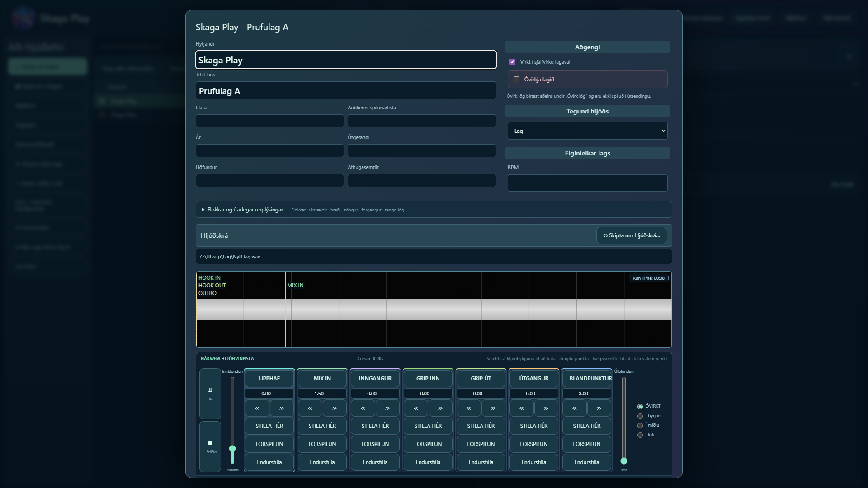
Task: Select the ÓVIRKT radio option
Action: pyautogui.click(x=640, y=407)
